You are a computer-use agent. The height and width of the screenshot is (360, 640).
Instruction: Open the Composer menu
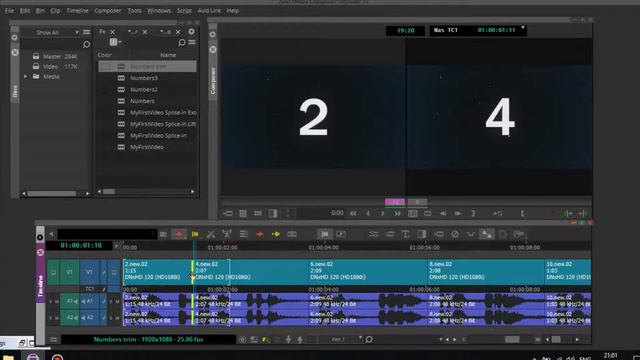click(x=108, y=11)
